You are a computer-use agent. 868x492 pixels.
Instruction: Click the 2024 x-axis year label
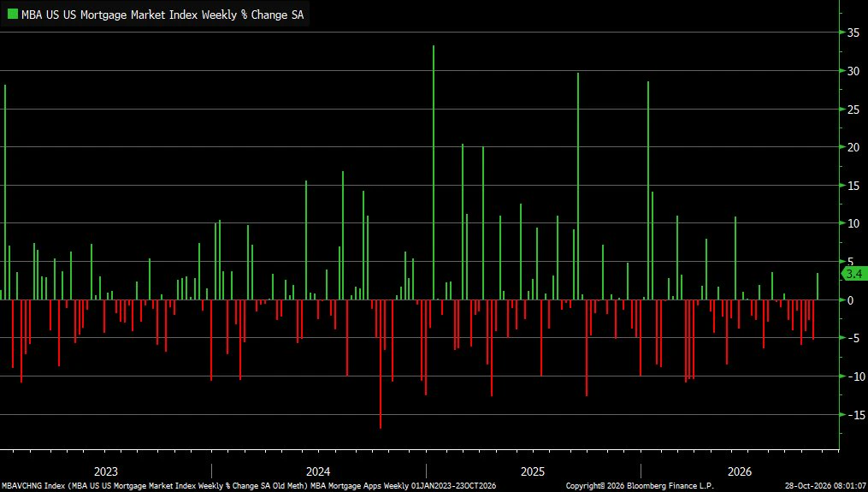tap(318, 471)
